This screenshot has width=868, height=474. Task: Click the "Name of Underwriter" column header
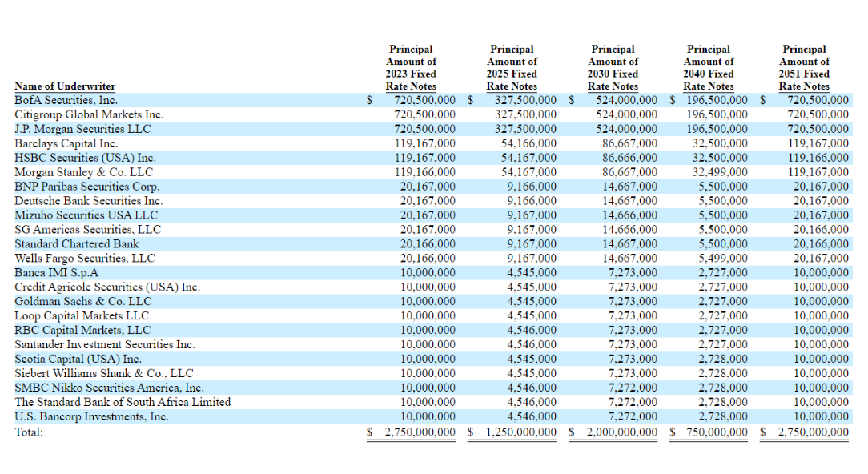click(65, 86)
